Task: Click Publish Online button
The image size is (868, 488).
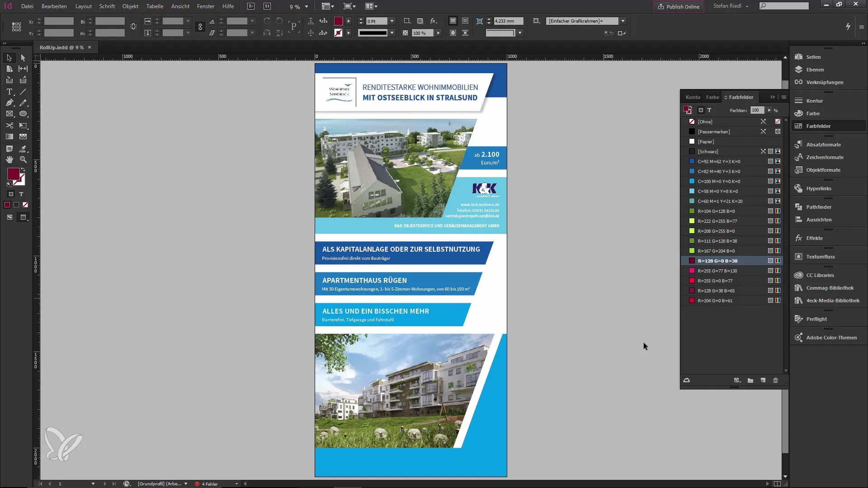Action: coord(679,6)
